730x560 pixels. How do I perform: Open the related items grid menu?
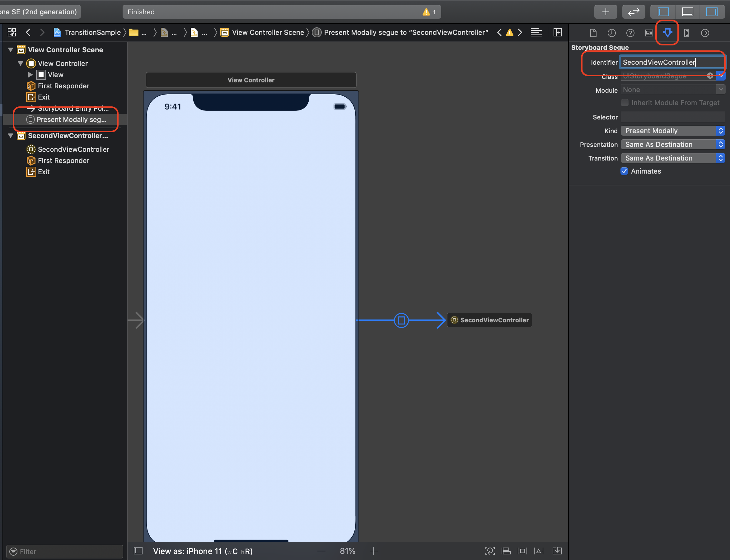[x=12, y=32]
